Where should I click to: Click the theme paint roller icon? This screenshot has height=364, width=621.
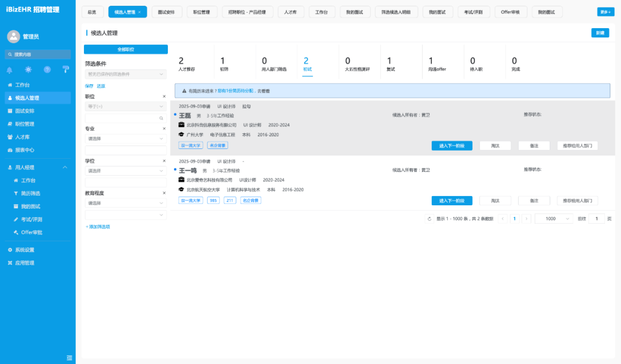tap(66, 70)
